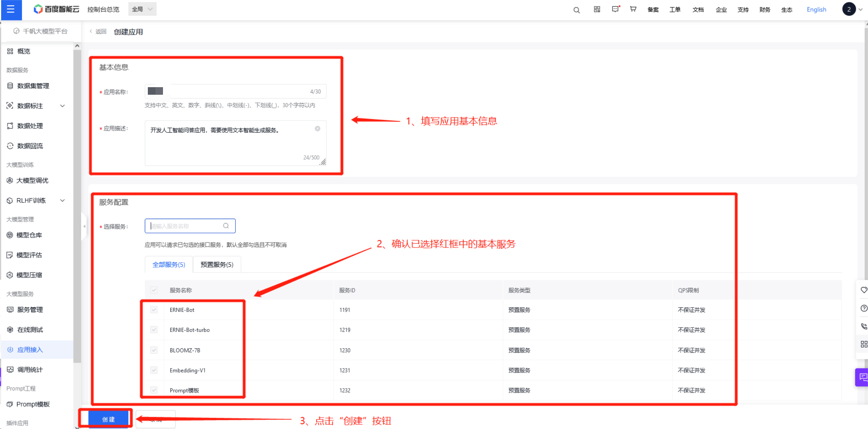Click the magnifier icon in service search box
The width and height of the screenshot is (868, 429).
coord(226,226)
